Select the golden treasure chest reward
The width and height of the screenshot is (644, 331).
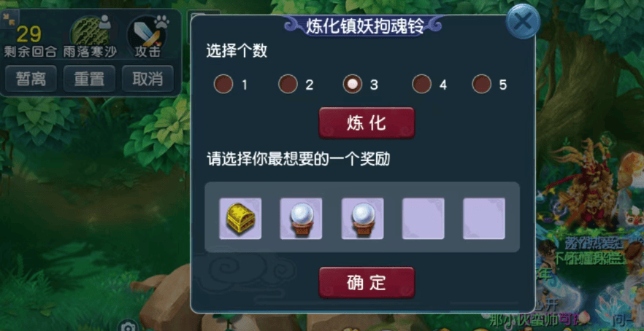240,219
